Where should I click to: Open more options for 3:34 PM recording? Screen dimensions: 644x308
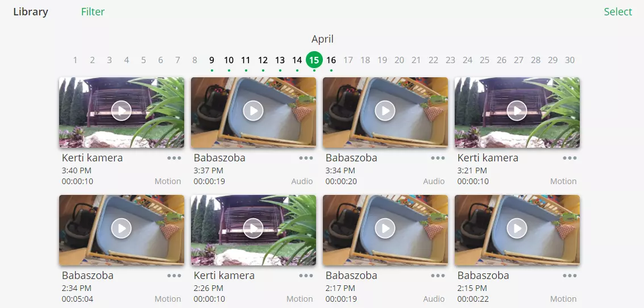438,158
